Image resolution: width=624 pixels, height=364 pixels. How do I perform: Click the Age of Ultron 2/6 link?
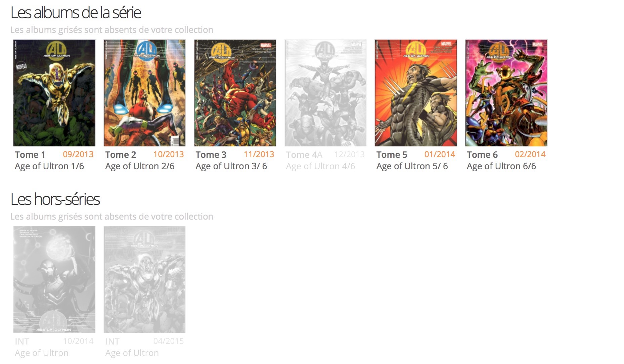(x=140, y=166)
